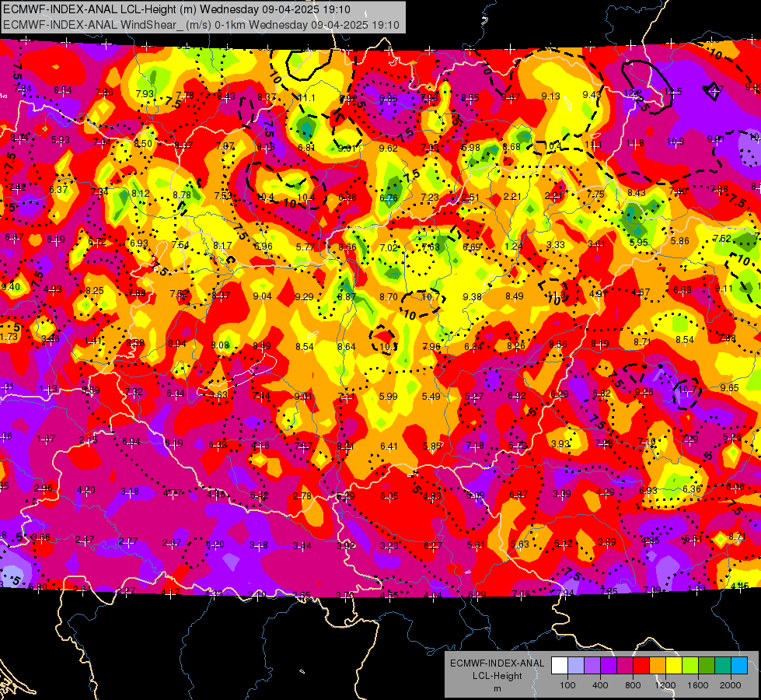The height and width of the screenshot is (700, 761).
Task: Click the grid value 9.04
Action: coord(263,296)
